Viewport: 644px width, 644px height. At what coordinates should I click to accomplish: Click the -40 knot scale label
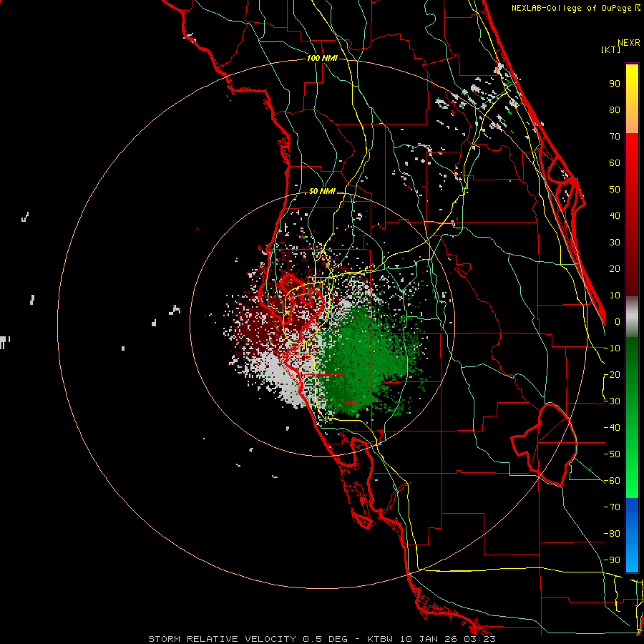point(612,428)
